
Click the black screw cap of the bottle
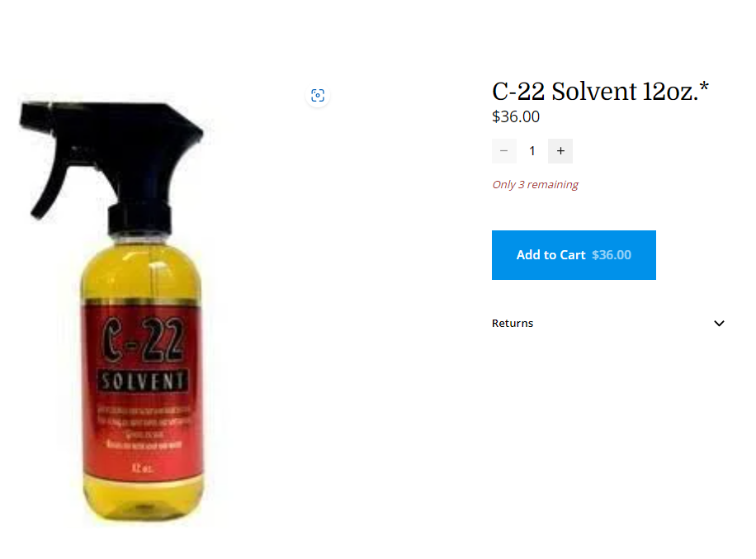(139, 220)
